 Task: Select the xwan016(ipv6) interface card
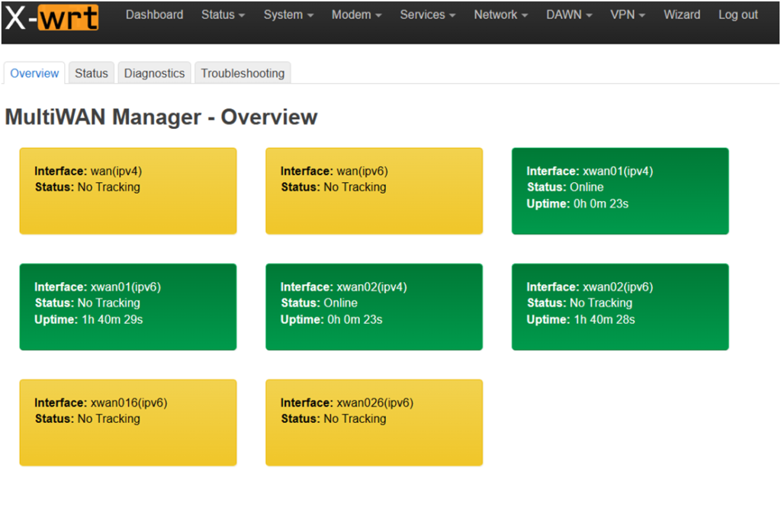coord(128,423)
